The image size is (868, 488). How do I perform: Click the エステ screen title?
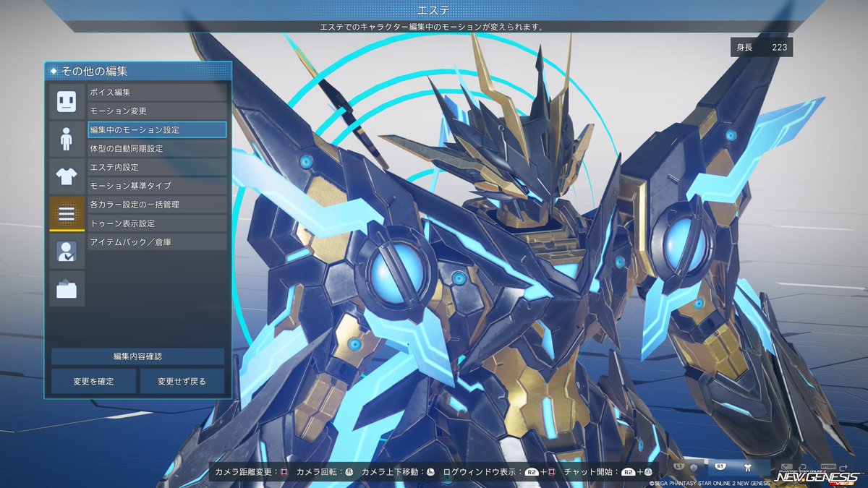(x=433, y=10)
